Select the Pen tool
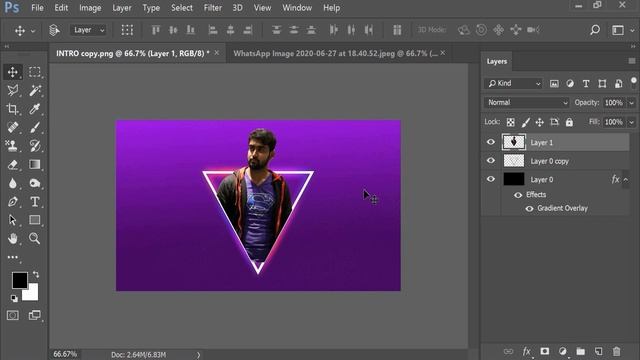640x360 pixels. click(13, 202)
